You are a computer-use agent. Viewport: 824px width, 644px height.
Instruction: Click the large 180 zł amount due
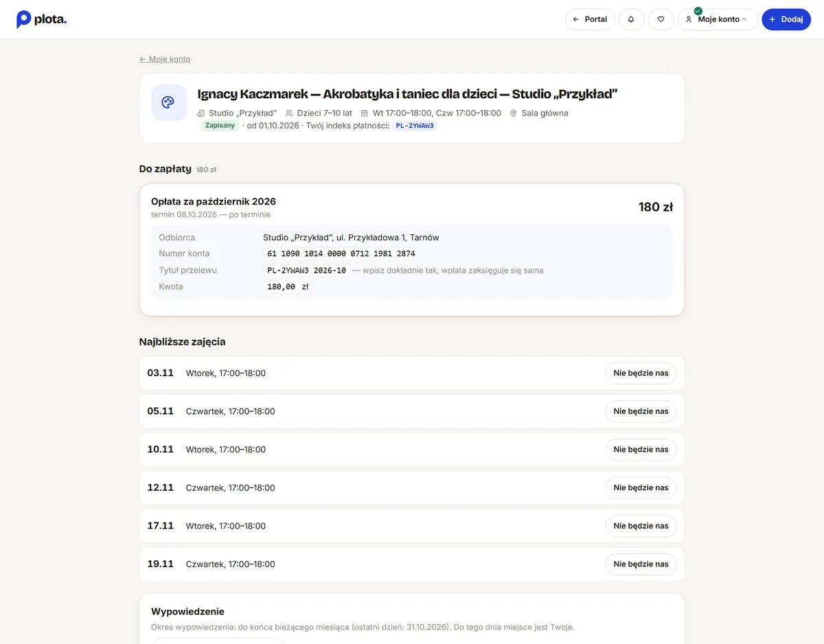[656, 207]
